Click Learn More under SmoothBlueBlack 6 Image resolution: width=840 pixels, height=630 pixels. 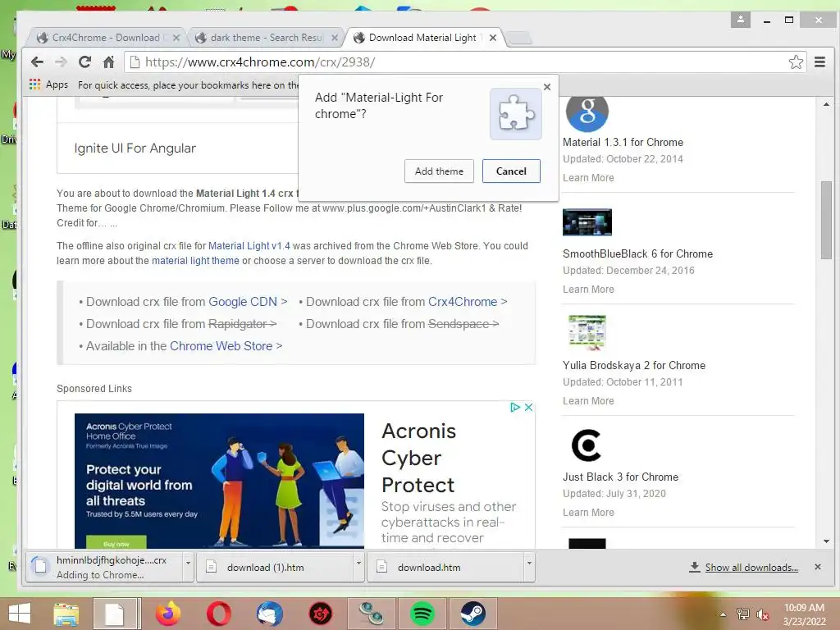588,290
